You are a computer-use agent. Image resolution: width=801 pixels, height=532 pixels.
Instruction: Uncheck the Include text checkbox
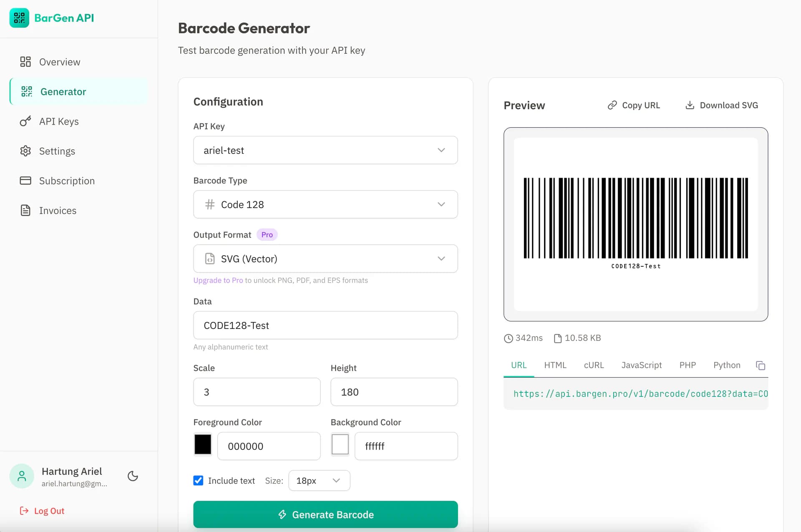coord(198,480)
